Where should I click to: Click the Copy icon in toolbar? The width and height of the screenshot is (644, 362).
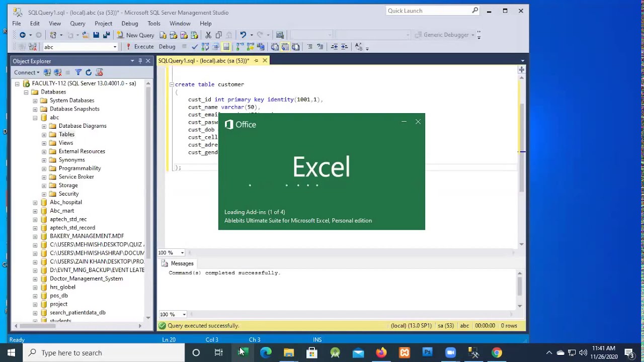218,35
